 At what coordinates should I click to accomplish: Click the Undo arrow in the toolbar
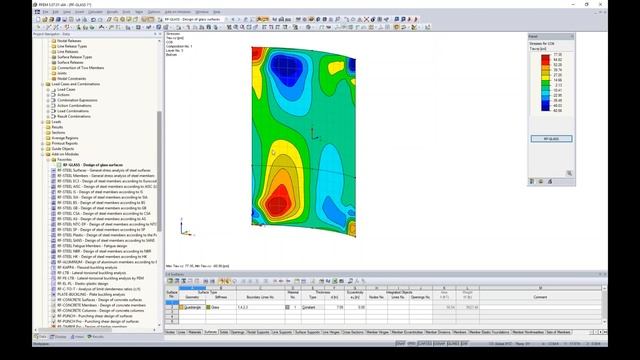click(x=93, y=19)
